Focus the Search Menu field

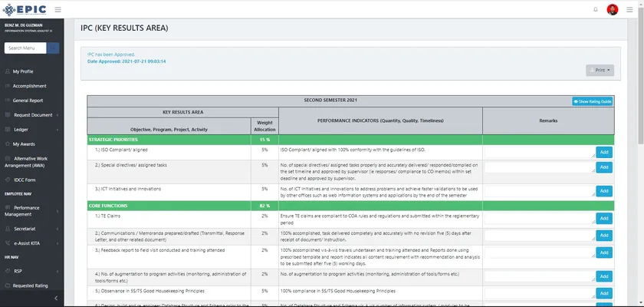pos(25,48)
